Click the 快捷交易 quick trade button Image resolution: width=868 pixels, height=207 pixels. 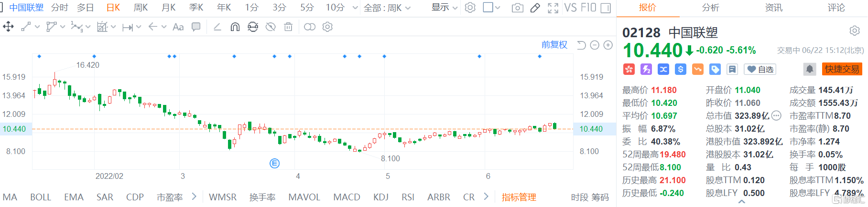(842, 69)
